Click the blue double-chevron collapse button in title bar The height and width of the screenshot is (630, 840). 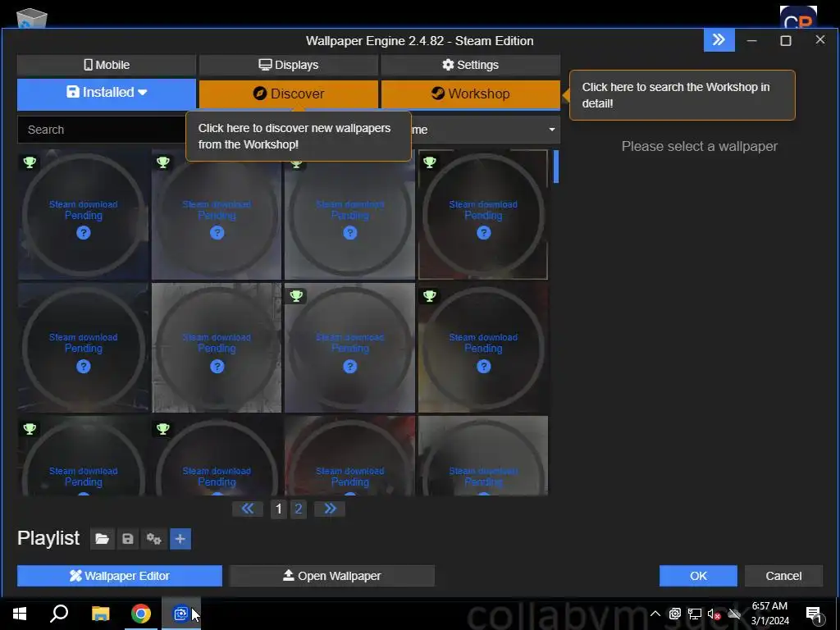719,39
